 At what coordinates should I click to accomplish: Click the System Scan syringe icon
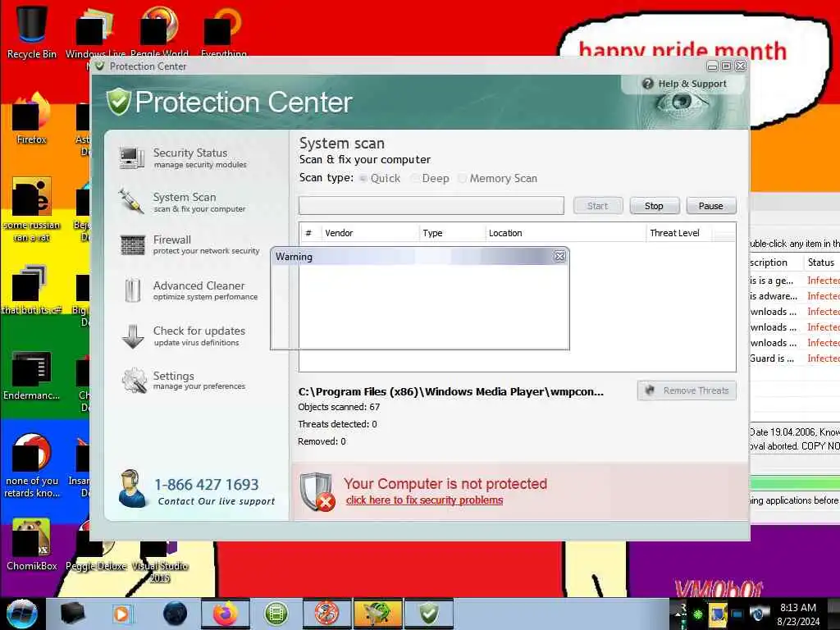pyautogui.click(x=131, y=202)
